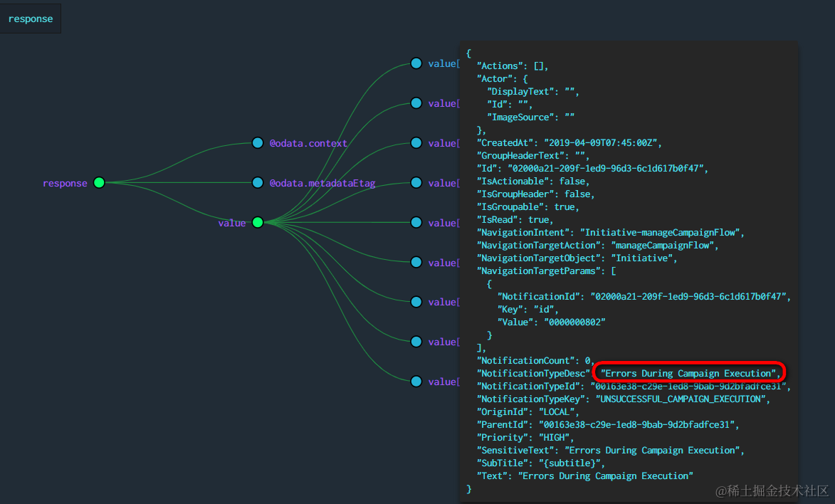
Task: Click the "Priority": "HIGH" line
Action: point(525,437)
